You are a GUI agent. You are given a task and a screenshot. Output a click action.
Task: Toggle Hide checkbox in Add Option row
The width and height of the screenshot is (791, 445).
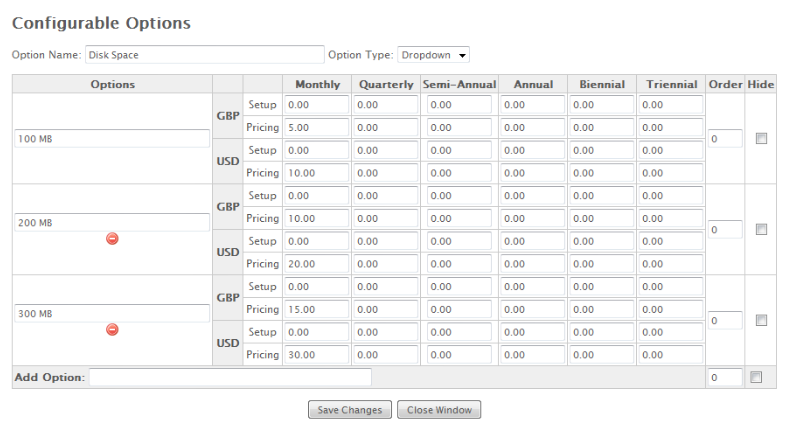(x=756, y=377)
